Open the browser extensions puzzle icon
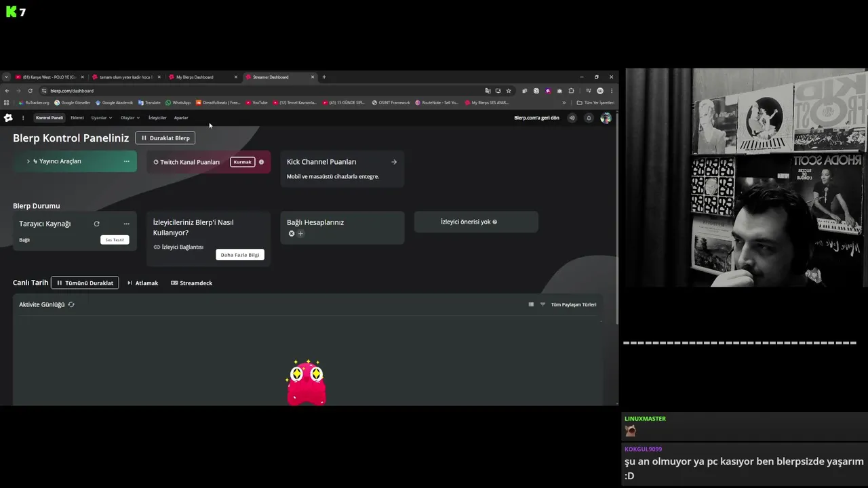 tap(571, 91)
